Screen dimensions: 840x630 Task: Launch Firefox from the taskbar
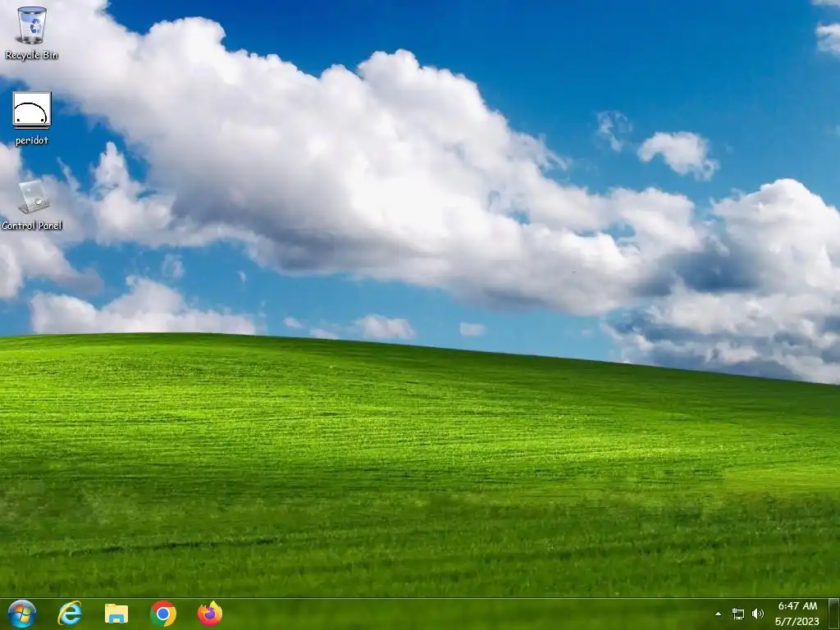[210, 614]
